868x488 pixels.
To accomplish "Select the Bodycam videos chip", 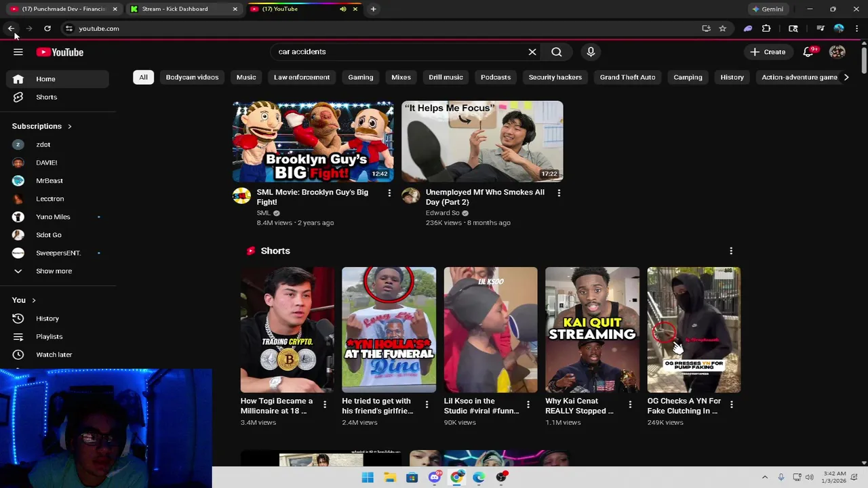I will click(x=192, y=77).
